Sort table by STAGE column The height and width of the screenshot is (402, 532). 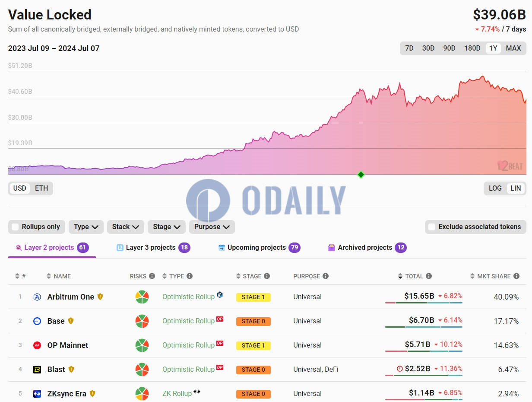click(249, 276)
